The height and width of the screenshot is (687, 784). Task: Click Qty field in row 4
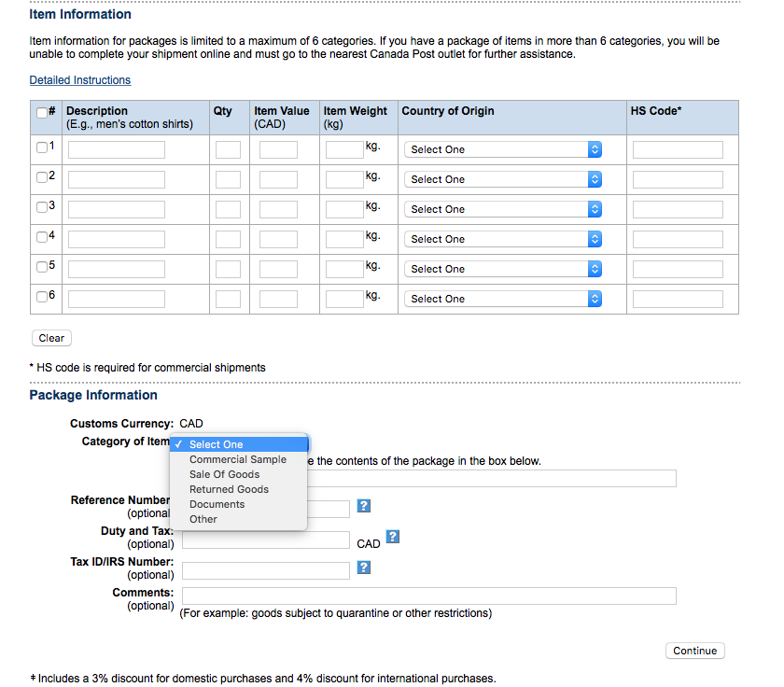coord(228,239)
